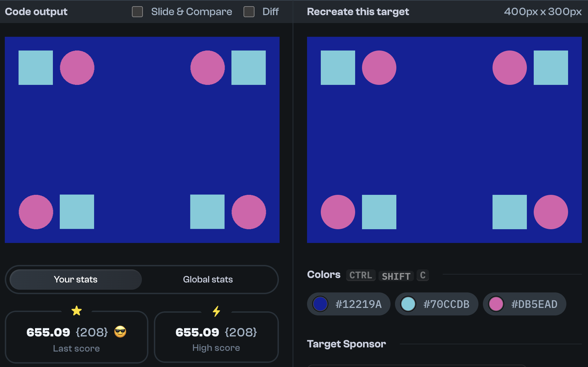The height and width of the screenshot is (367, 588).
Task: Click the Target Sponsor heading
Action: click(x=347, y=344)
